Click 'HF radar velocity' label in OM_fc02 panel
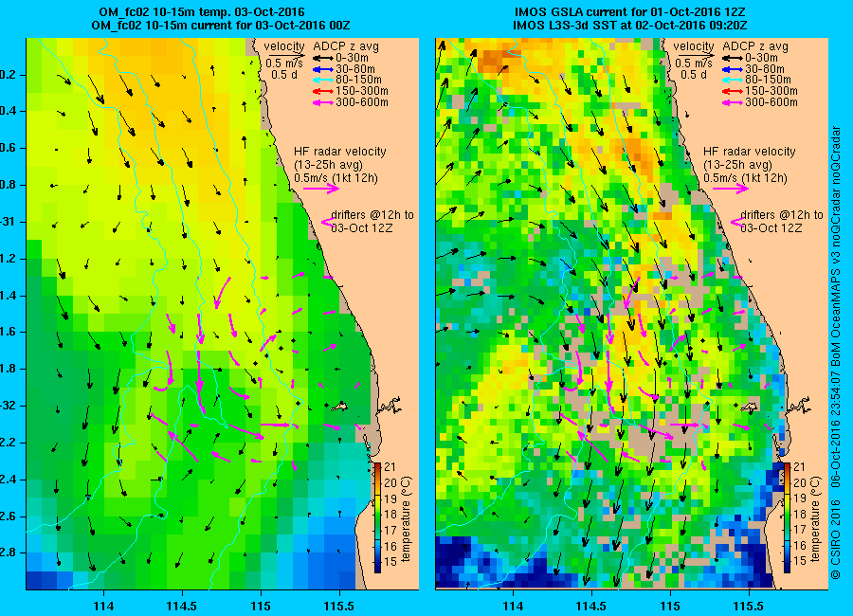This screenshot has height=616, width=853. tap(340, 152)
